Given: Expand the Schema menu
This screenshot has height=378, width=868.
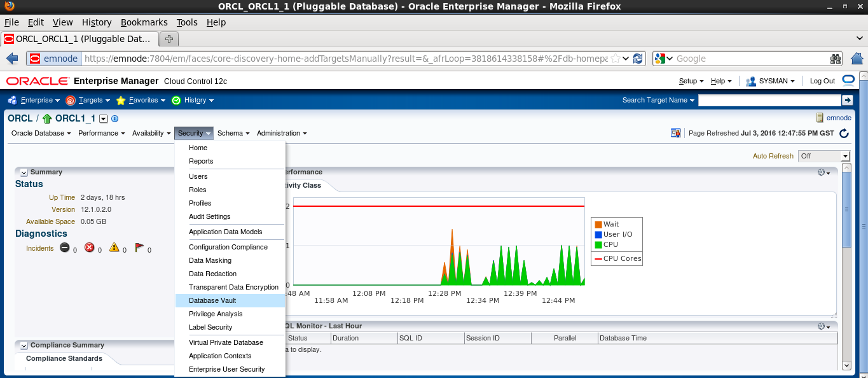Looking at the screenshot, I should point(233,133).
